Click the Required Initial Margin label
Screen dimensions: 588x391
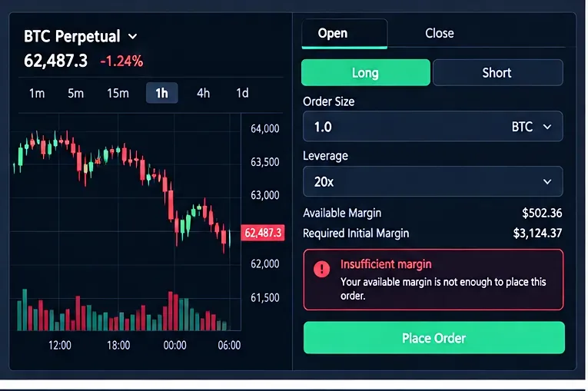[x=356, y=234]
